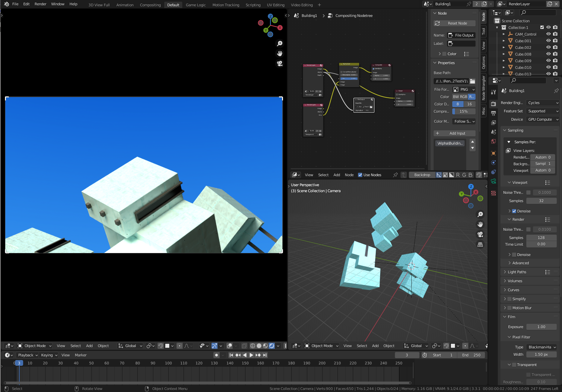The image size is (562, 392).
Task: Click the Reset Node button
Action: (454, 23)
